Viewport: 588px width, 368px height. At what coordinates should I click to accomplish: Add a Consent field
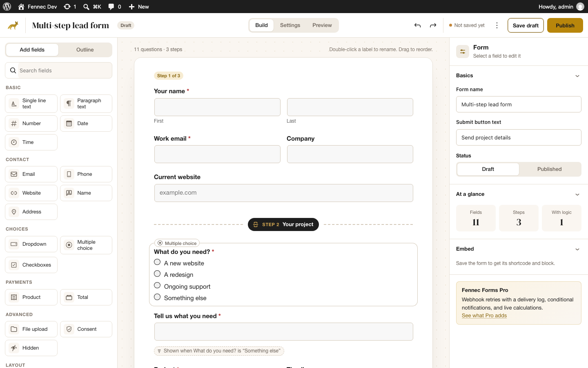[86, 329]
